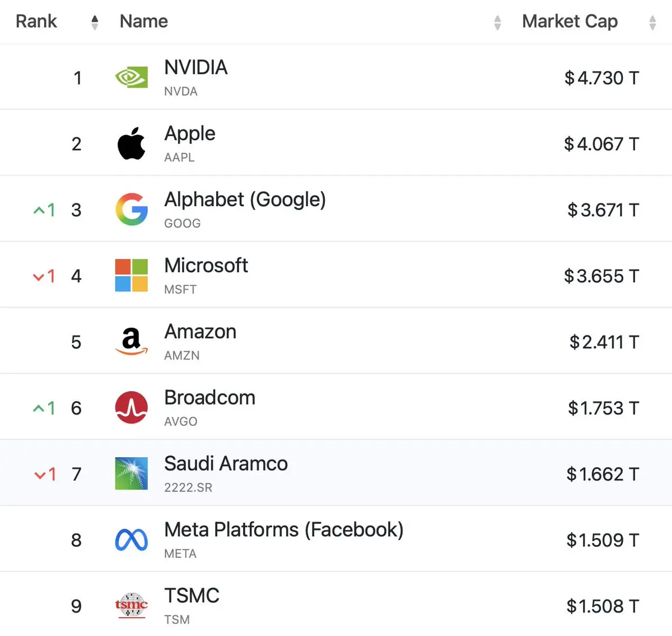
Task: Click the TSMC logo icon
Action: pos(132,605)
